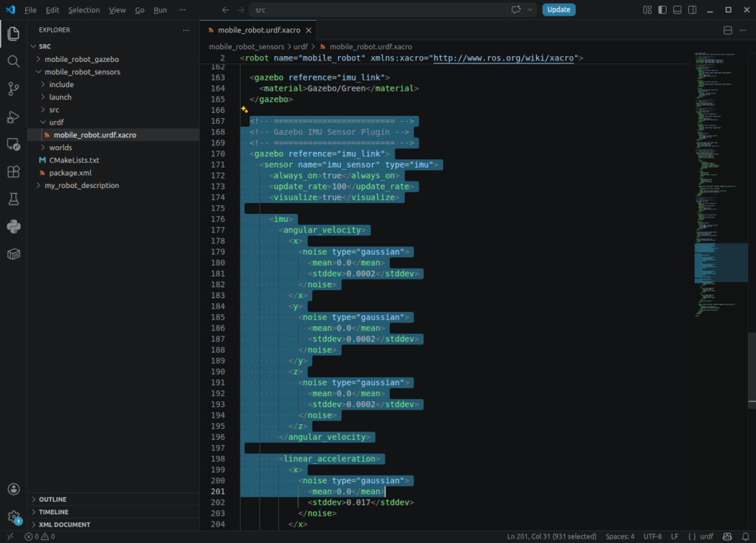Click the Ln 201, Col 31 status
The image size is (756, 543).
(x=551, y=536)
